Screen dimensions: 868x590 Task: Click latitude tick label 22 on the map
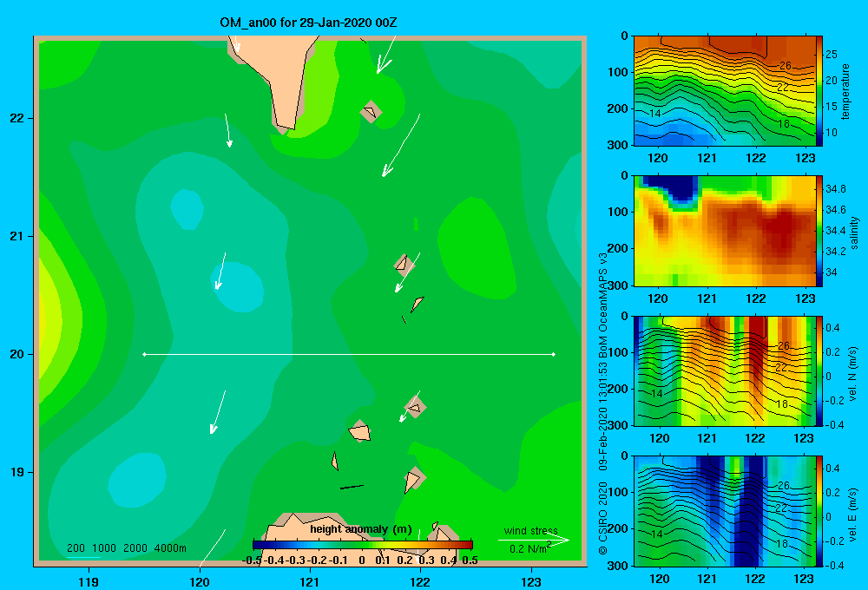pyautogui.click(x=17, y=118)
